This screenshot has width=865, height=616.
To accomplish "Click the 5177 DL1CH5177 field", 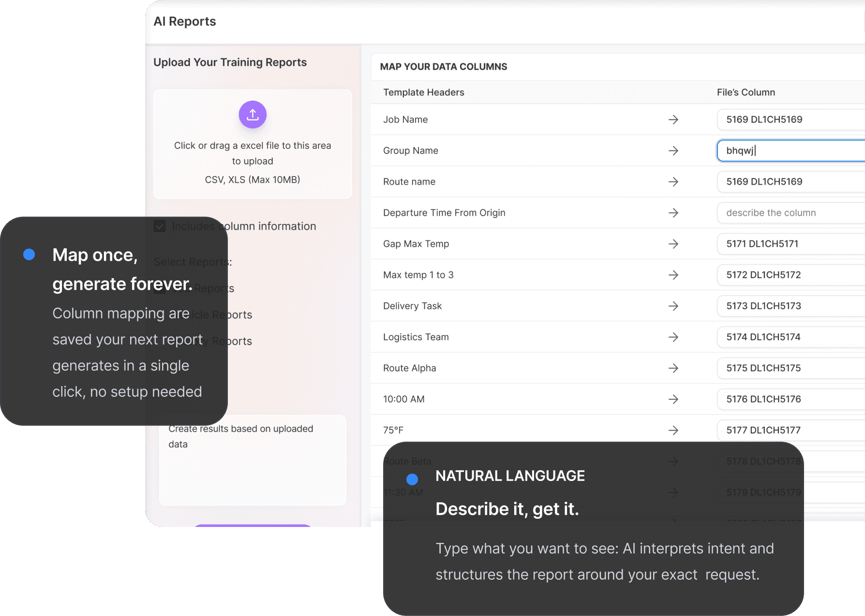I will pyautogui.click(x=790, y=430).
